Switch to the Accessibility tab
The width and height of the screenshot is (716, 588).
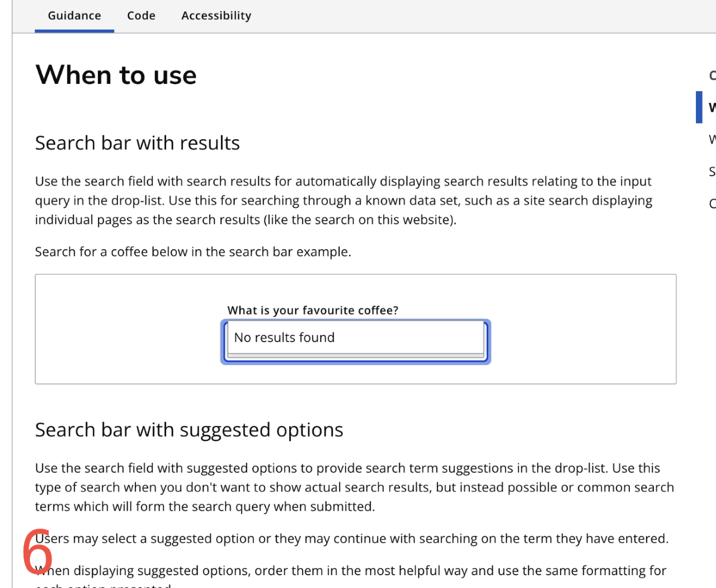coord(216,16)
